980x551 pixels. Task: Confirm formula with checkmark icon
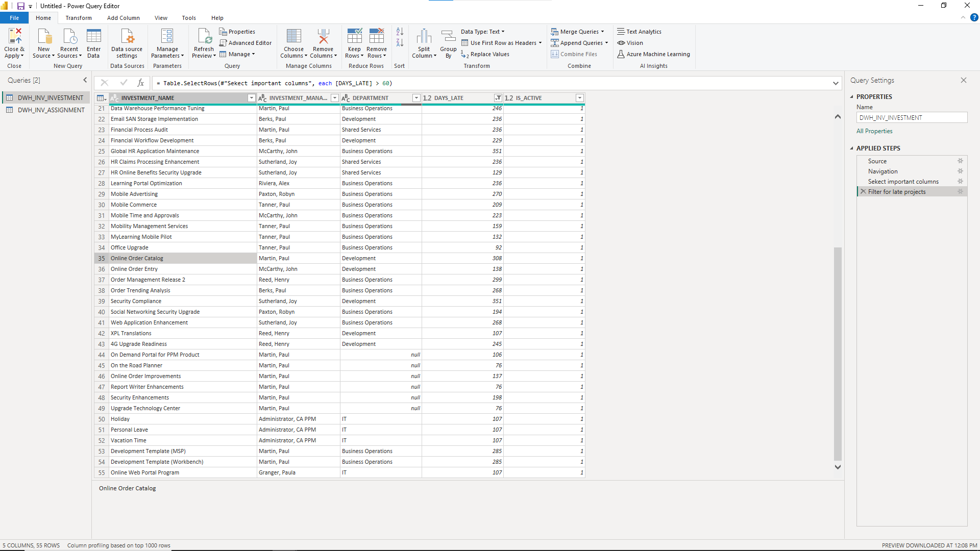(124, 83)
